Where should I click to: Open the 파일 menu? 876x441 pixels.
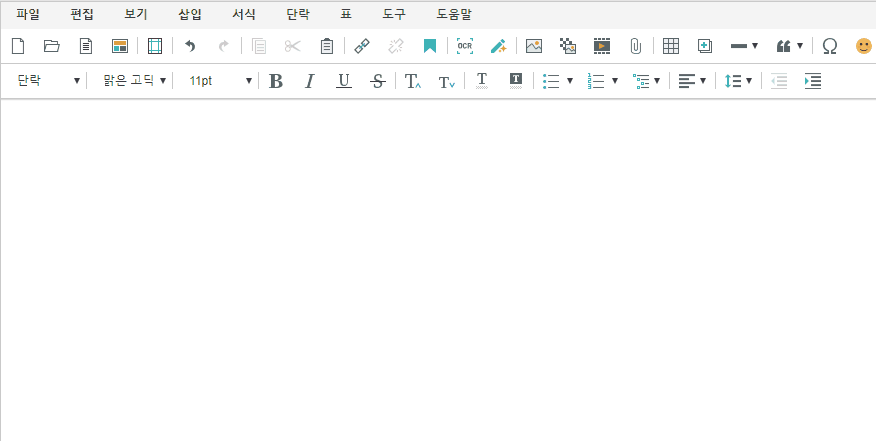[28, 15]
